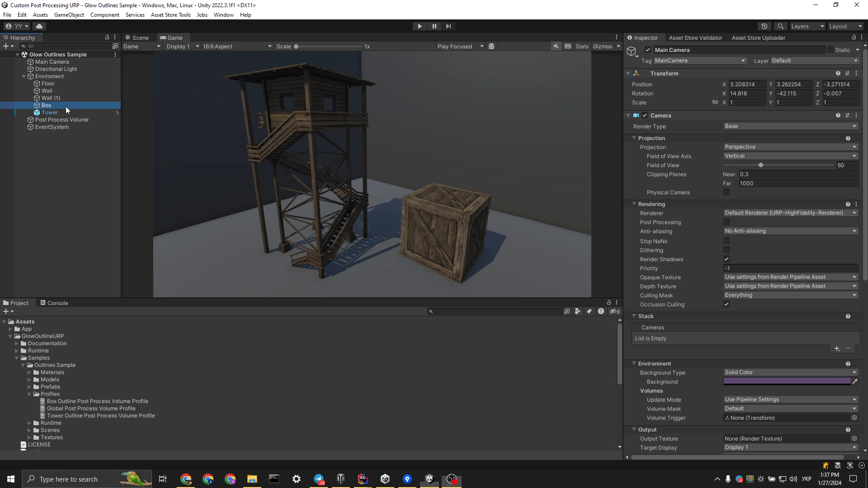
Task: Toggle the frame debugger grid icon
Action: click(568, 47)
